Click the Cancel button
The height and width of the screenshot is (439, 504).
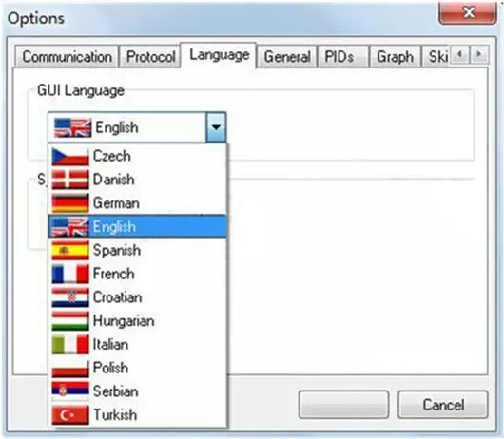[443, 405]
